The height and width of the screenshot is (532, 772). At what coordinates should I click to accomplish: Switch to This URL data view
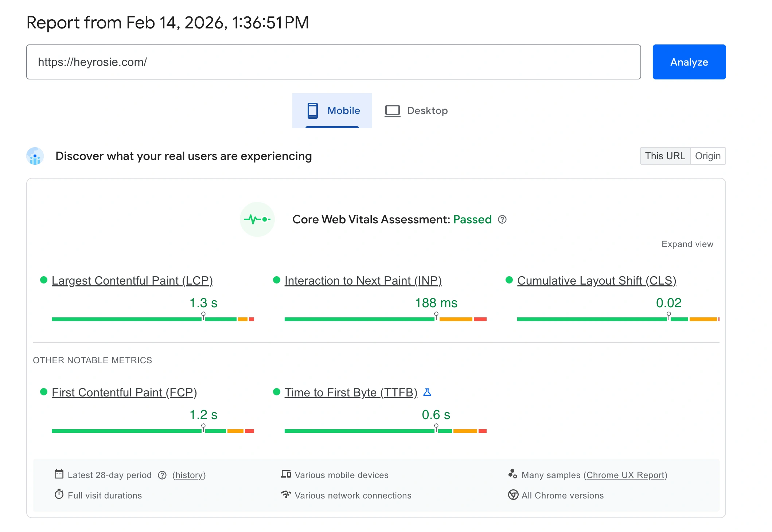665,156
